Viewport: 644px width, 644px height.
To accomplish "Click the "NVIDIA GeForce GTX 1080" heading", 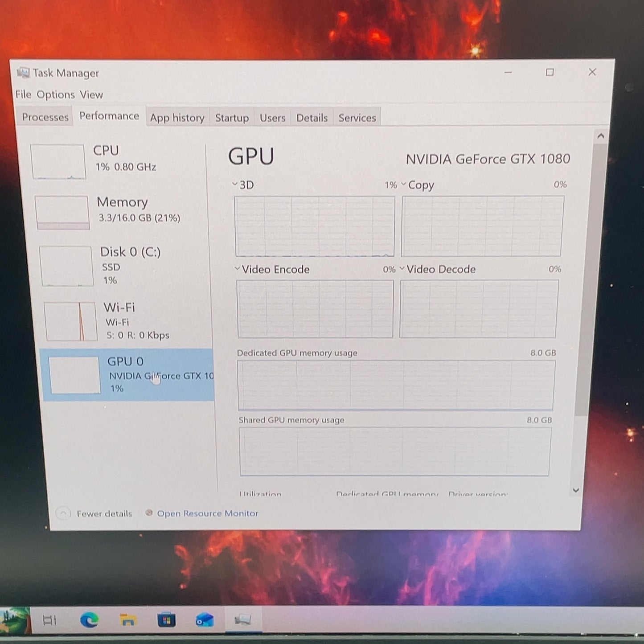I will click(488, 159).
